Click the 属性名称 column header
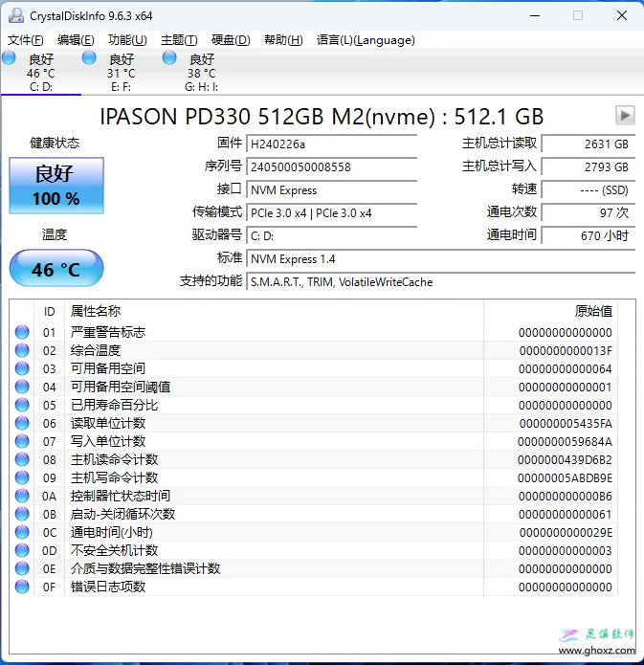 [274, 311]
